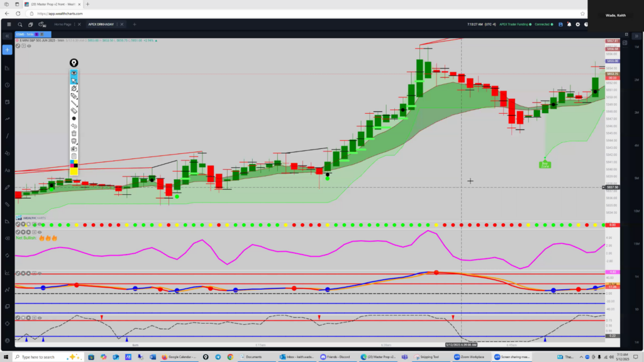Click the save floppy disk icon
The height and width of the screenshot is (362, 644).
560,25
